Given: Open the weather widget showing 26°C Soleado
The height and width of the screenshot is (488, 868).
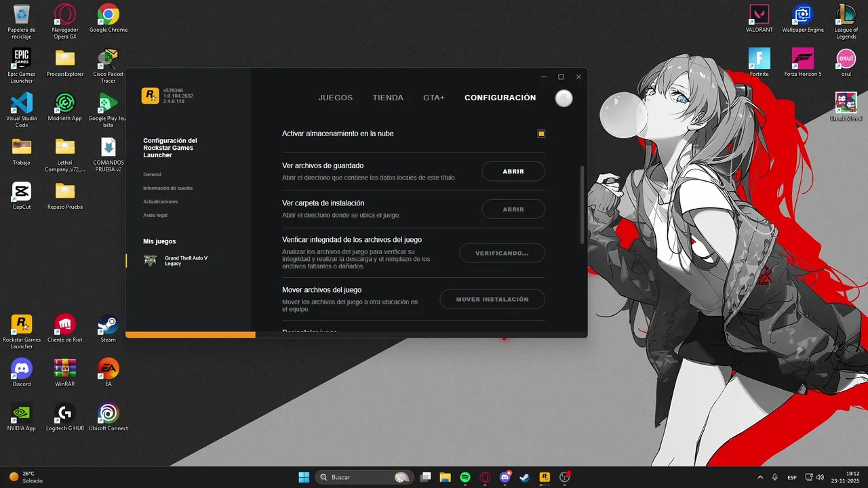Looking at the screenshot, I should coord(26,477).
